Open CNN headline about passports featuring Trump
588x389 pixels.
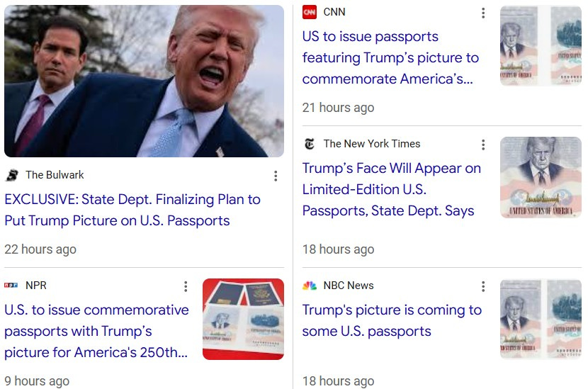(391, 58)
